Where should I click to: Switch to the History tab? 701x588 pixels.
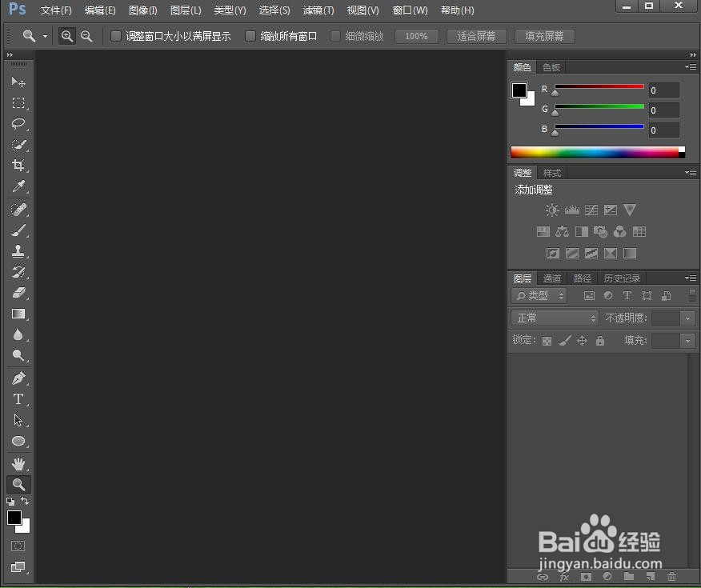tap(622, 278)
